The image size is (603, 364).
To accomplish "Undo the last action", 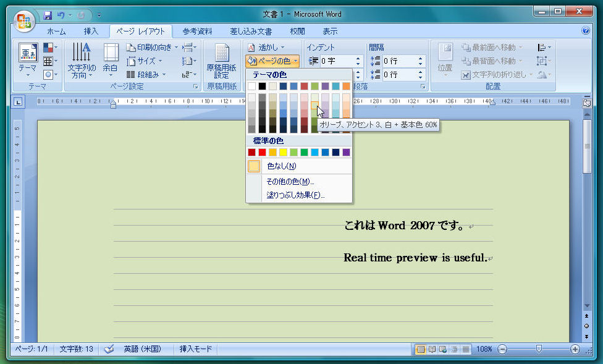I will [61, 15].
